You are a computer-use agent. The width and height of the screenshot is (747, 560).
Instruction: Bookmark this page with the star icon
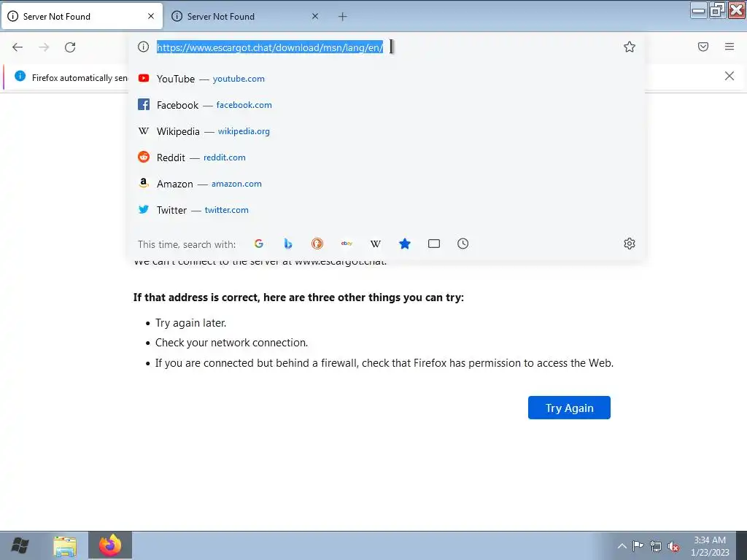coord(630,47)
